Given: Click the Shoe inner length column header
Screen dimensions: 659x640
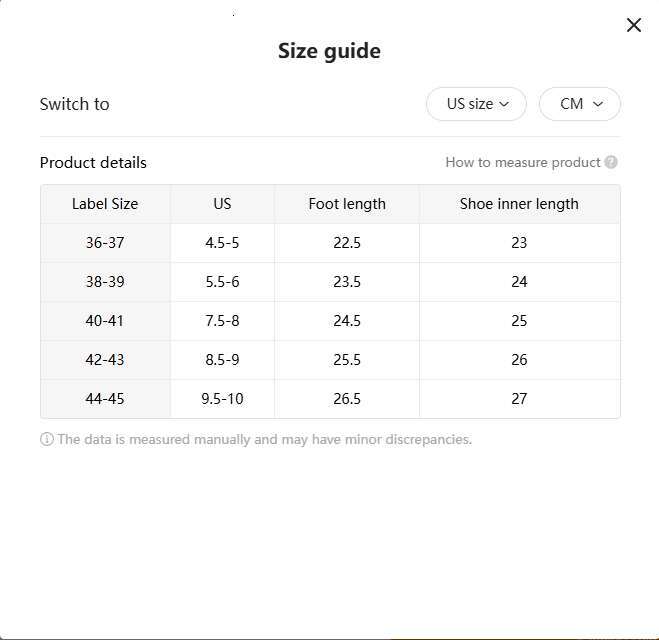Looking at the screenshot, I should pos(519,204).
